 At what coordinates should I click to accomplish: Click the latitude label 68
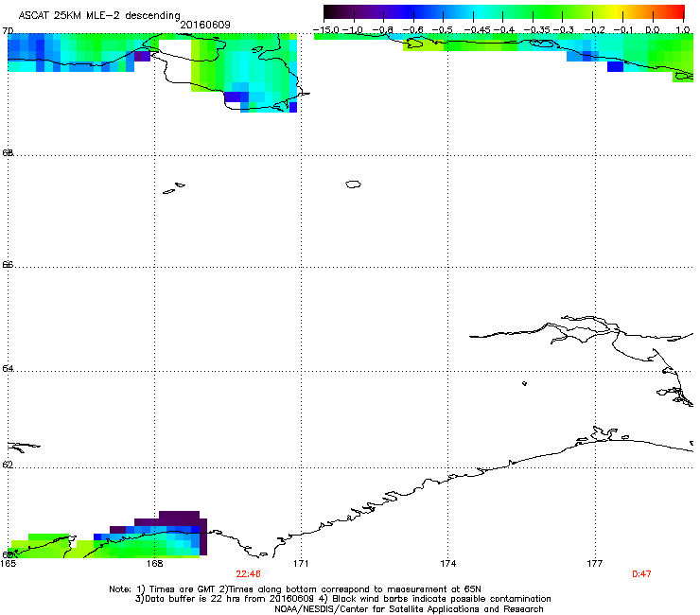pyautogui.click(x=8, y=152)
